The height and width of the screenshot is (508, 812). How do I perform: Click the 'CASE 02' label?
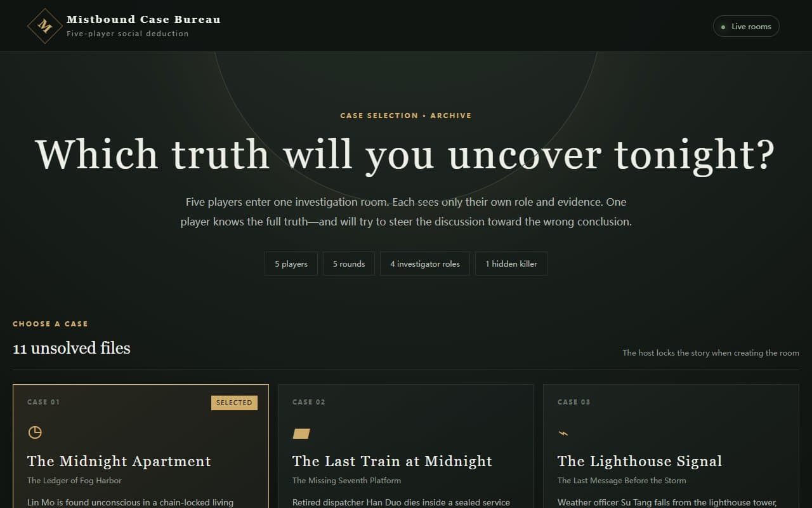click(x=308, y=402)
